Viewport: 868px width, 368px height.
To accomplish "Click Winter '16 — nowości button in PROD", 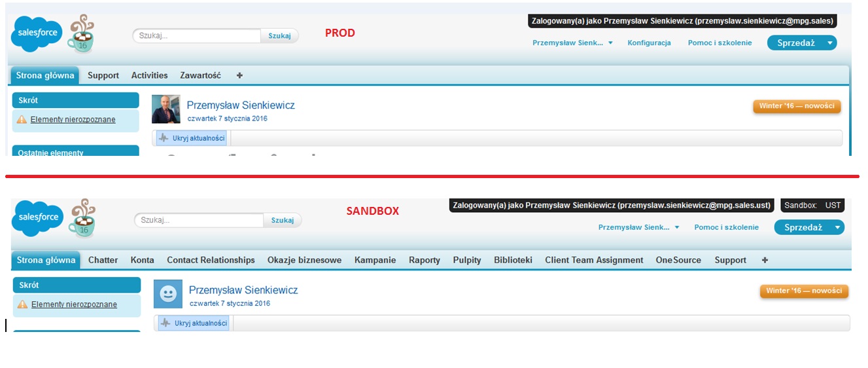I will [797, 106].
